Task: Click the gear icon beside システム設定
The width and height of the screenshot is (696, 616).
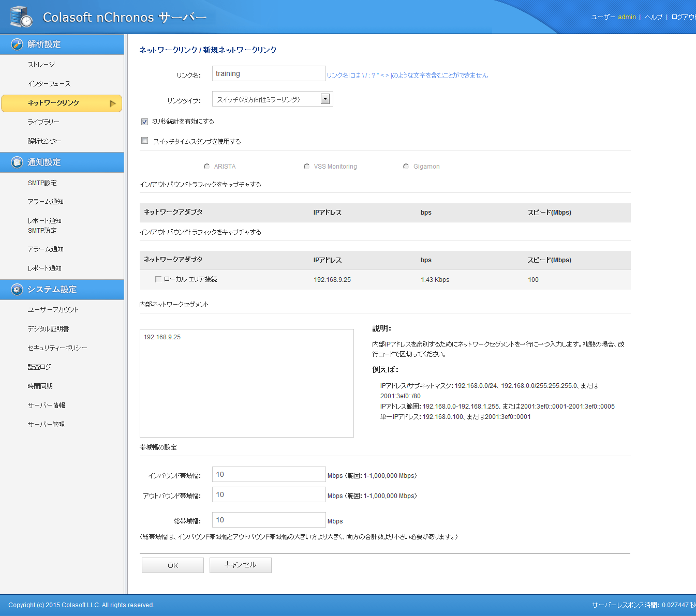Action: point(17,290)
